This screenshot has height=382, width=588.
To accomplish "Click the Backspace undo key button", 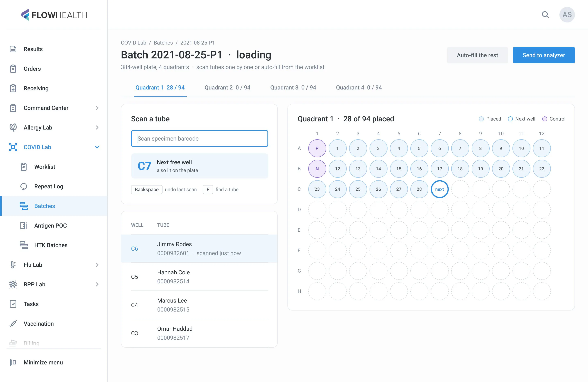I will pyautogui.click(x=147, y=189).
